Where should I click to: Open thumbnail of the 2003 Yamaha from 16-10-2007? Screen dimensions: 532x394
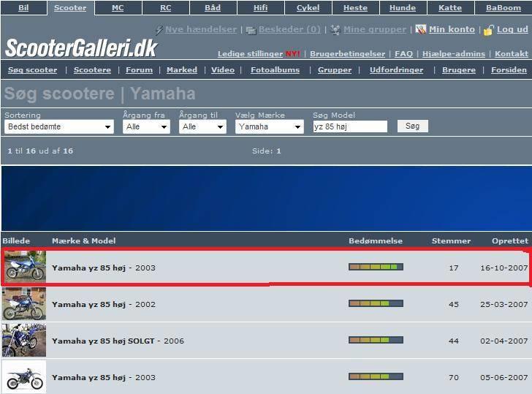pos(24,268)
